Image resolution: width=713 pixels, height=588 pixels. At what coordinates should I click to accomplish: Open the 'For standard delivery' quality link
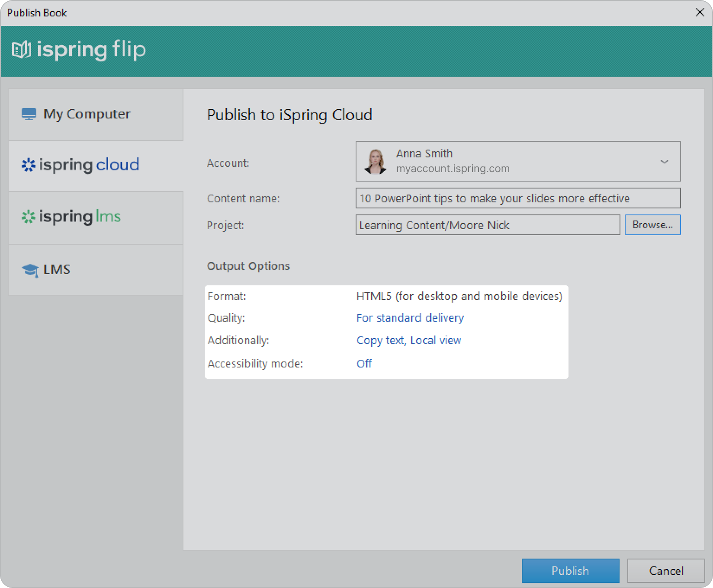click(x=410, y=318)
